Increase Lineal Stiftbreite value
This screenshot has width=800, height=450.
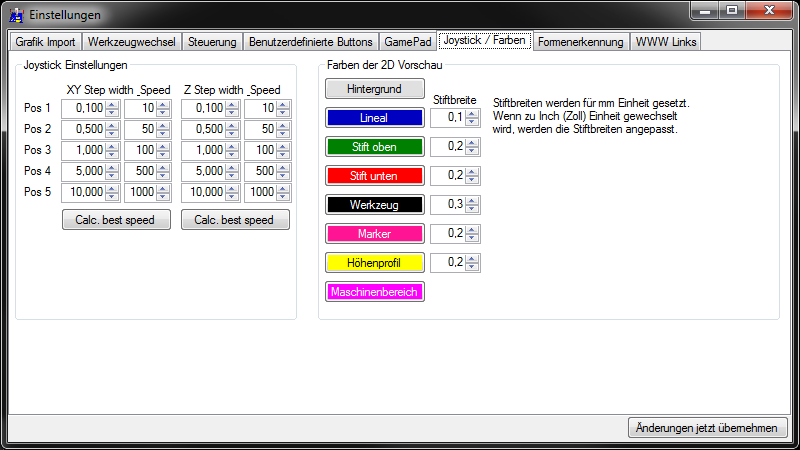[x=472, y=114]
